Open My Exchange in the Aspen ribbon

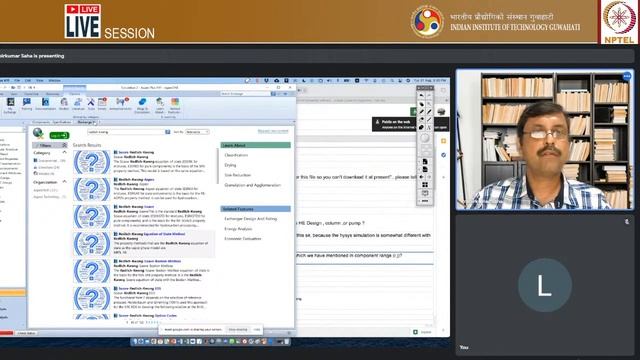[x=10, y=105]
